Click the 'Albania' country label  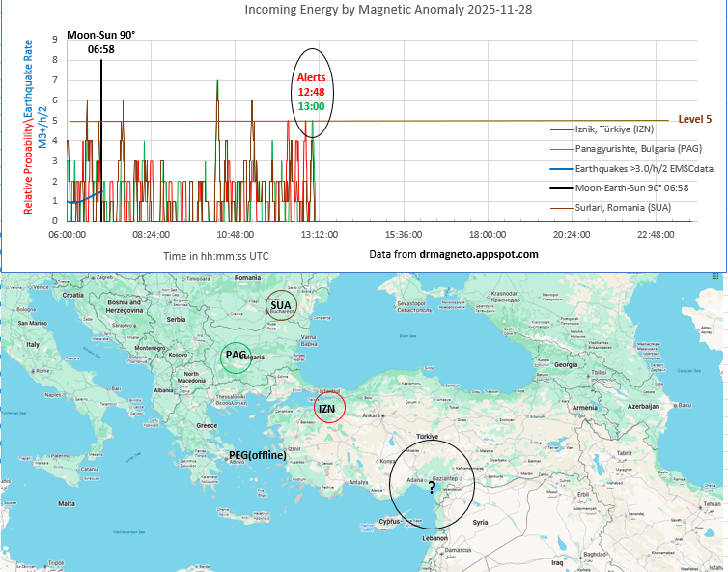coord(163,390)
